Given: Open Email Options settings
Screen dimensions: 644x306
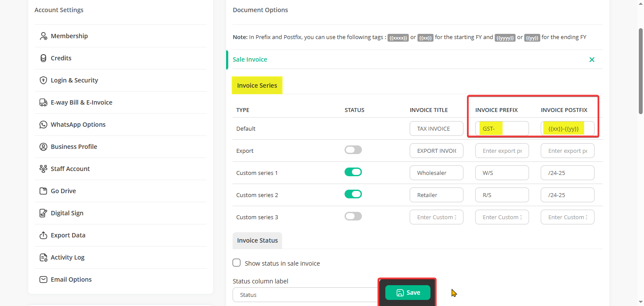Looking at the screenshot, I should [121, 280].
